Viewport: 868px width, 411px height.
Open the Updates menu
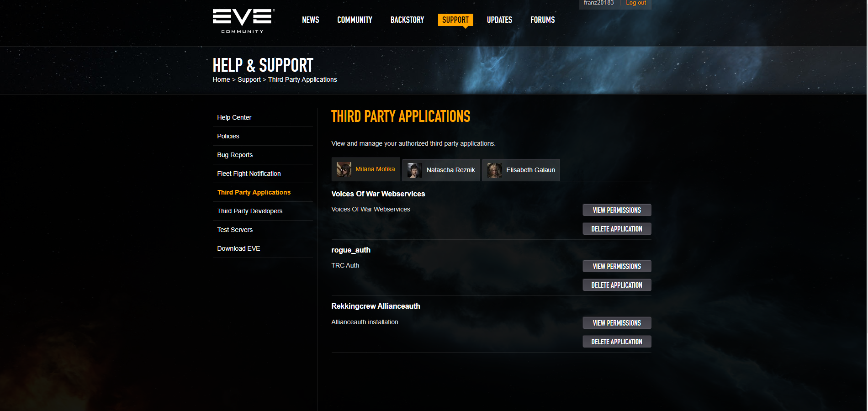pyautogui.click(x=499, y=20)
